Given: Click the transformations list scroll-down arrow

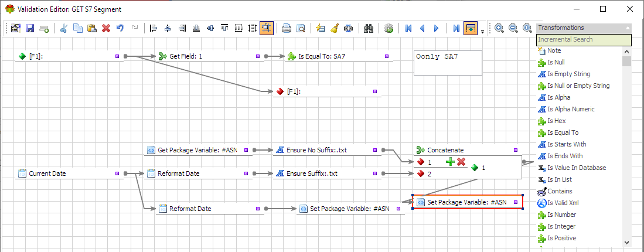Looking at the screenshot, I should (x=627, y=242).
